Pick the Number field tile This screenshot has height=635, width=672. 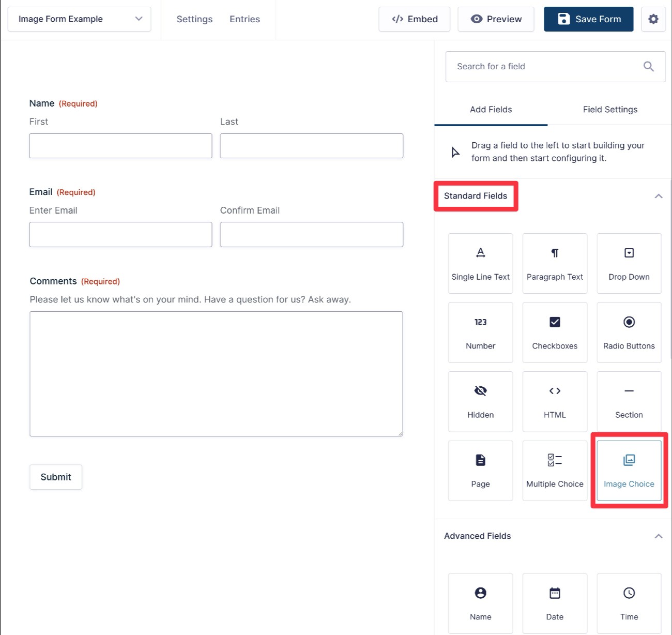coord(480,332)
